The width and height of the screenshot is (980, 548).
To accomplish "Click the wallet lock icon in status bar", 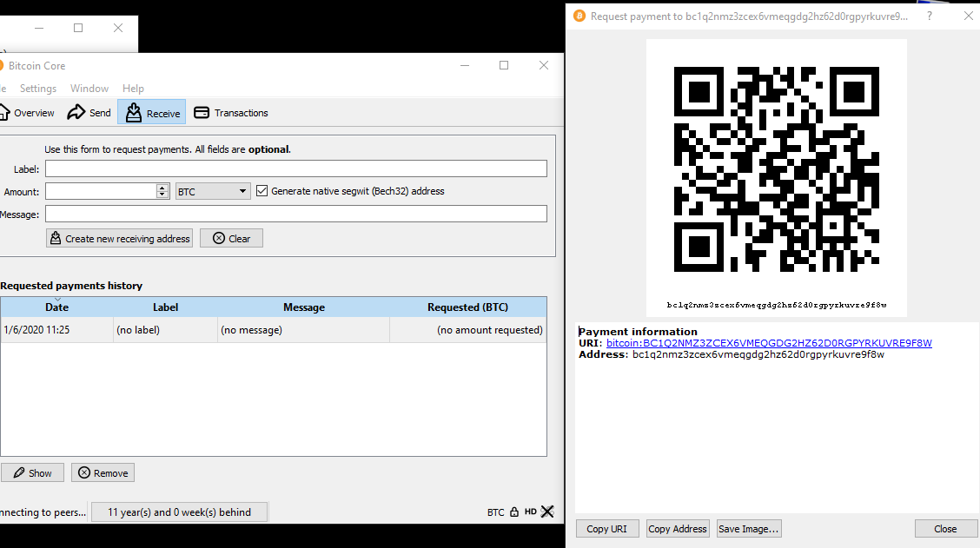I will click(513, 512).
